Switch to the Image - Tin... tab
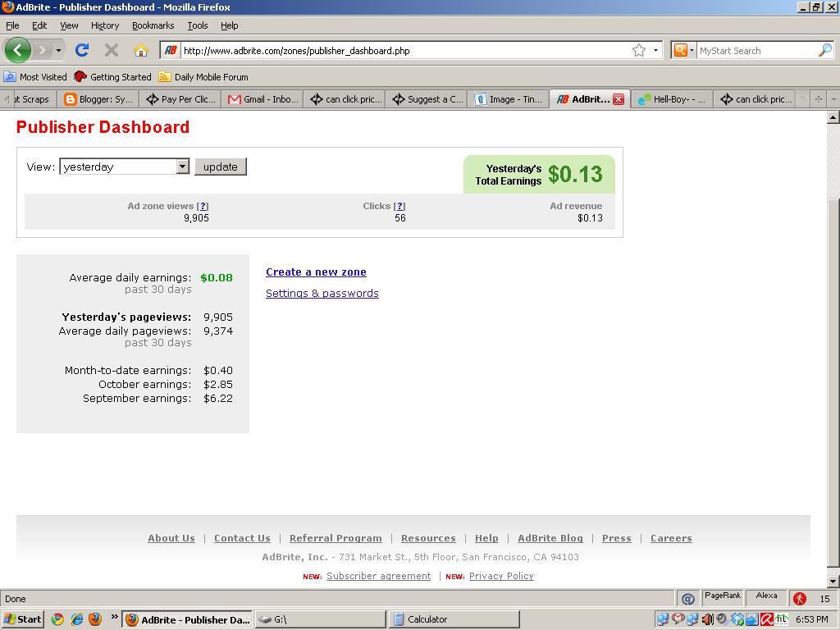 coord(509,99)
